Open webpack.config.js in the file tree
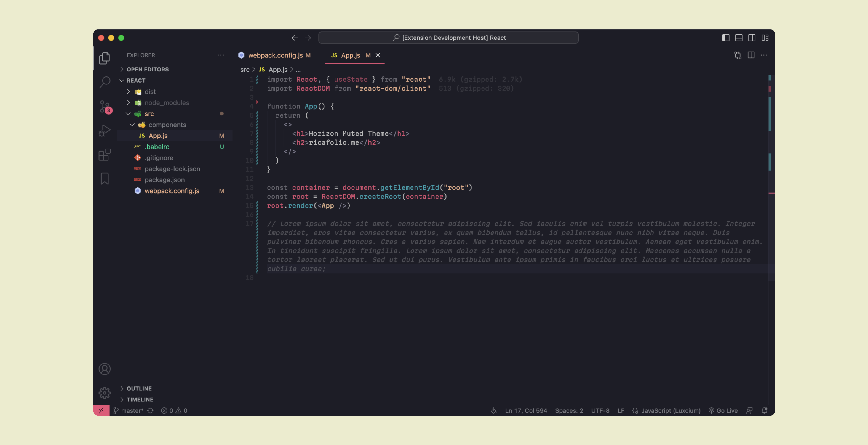Screen dimensions: 868x445 click(172, 191)
